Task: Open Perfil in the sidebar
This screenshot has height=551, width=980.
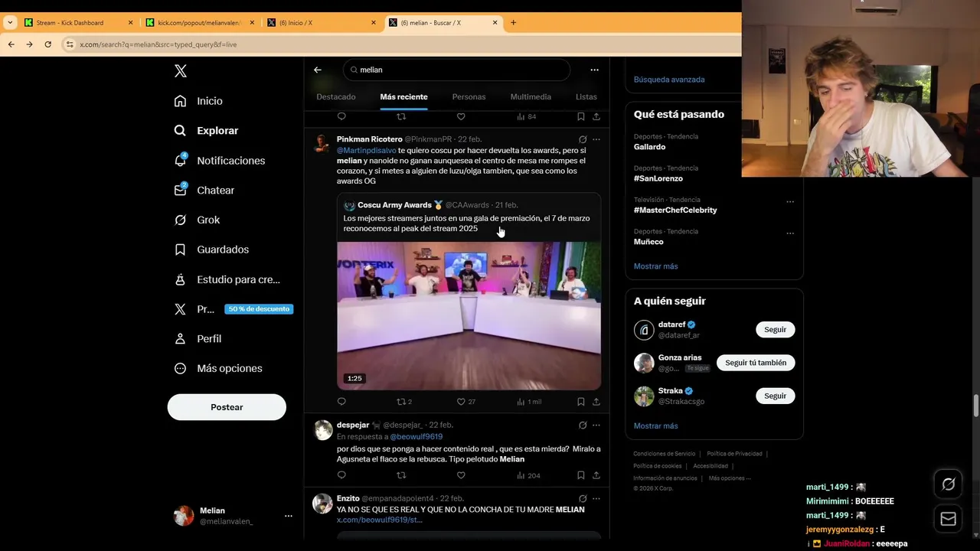Action: (x=198, y=339)
